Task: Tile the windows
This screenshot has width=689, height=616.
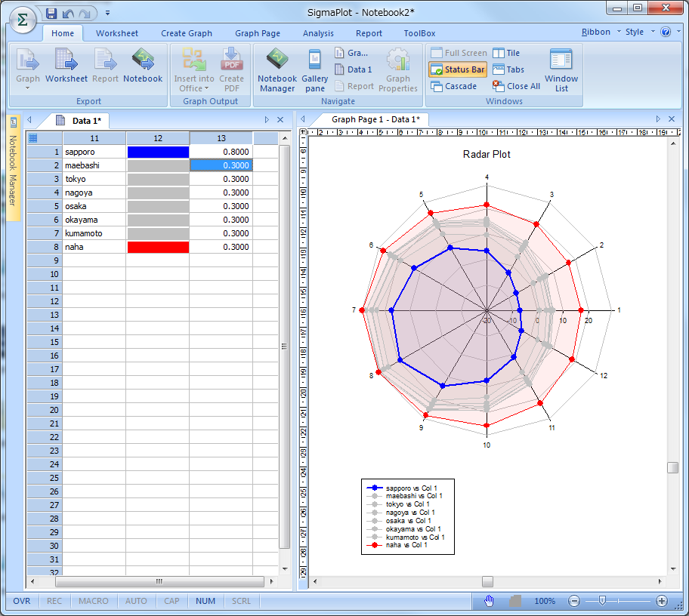Action: [506, 53]
